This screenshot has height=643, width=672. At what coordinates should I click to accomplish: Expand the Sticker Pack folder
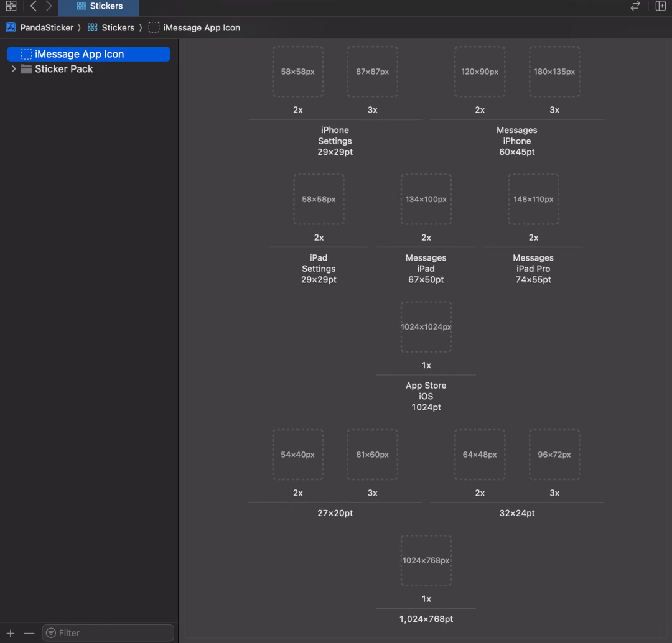[14, 69]
